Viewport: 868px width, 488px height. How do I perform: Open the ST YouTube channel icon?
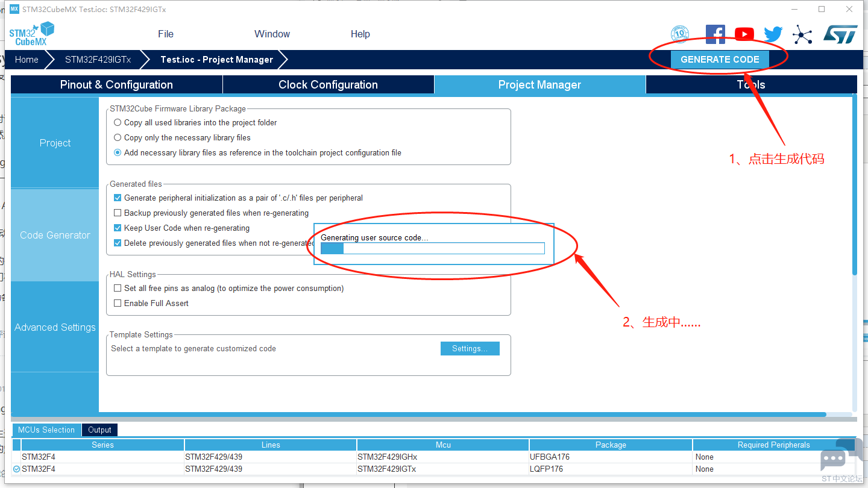tap(744, 34)
